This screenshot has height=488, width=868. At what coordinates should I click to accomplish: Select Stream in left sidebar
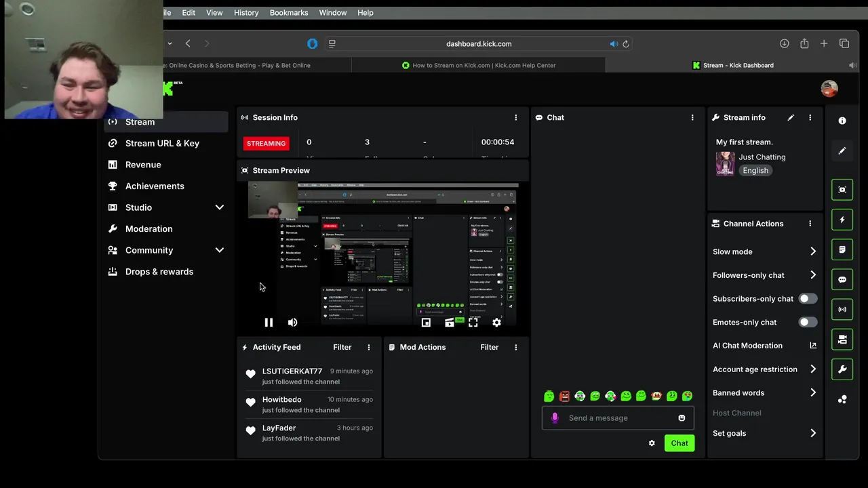[x=165, y=122]
